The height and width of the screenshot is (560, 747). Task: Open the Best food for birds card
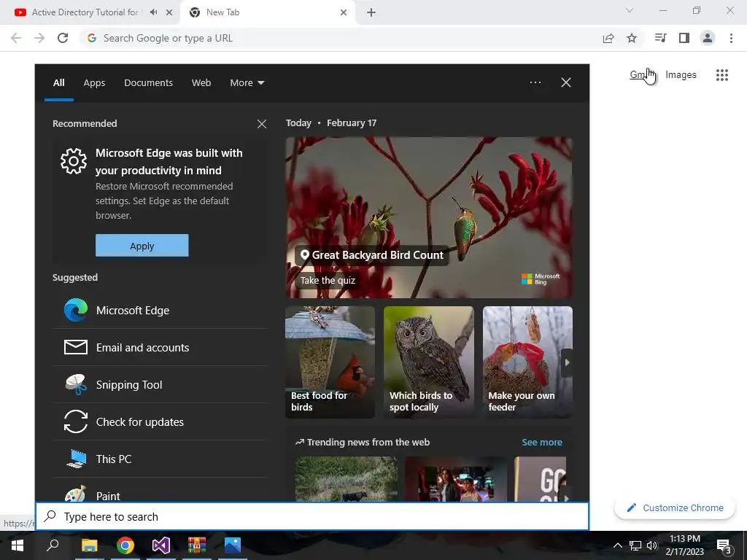click(330, 362)
